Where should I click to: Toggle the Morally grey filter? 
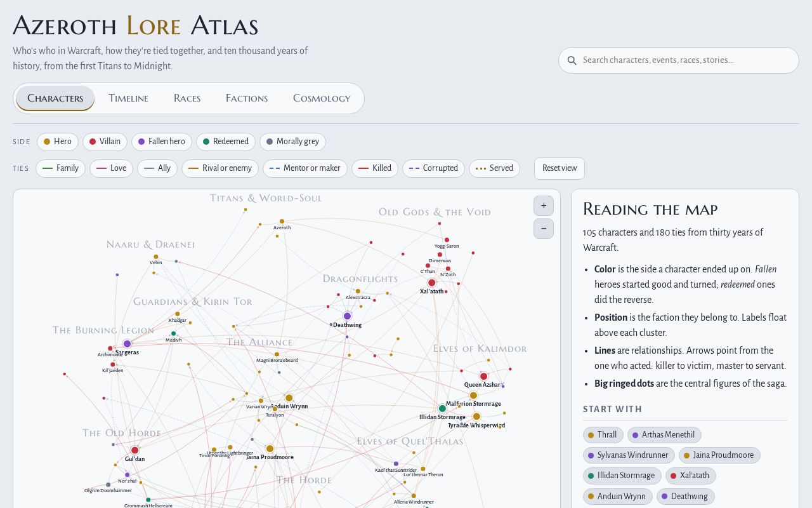292,142
